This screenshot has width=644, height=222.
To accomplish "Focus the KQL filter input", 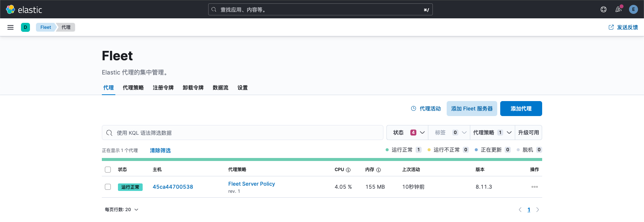I will [x=243, y=133].
